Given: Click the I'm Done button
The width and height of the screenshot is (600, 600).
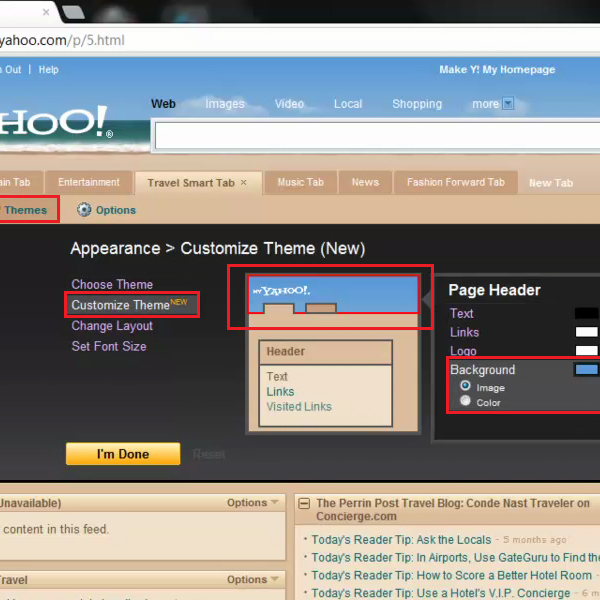Looking at the screenshot, I should [x=123, y=454].
